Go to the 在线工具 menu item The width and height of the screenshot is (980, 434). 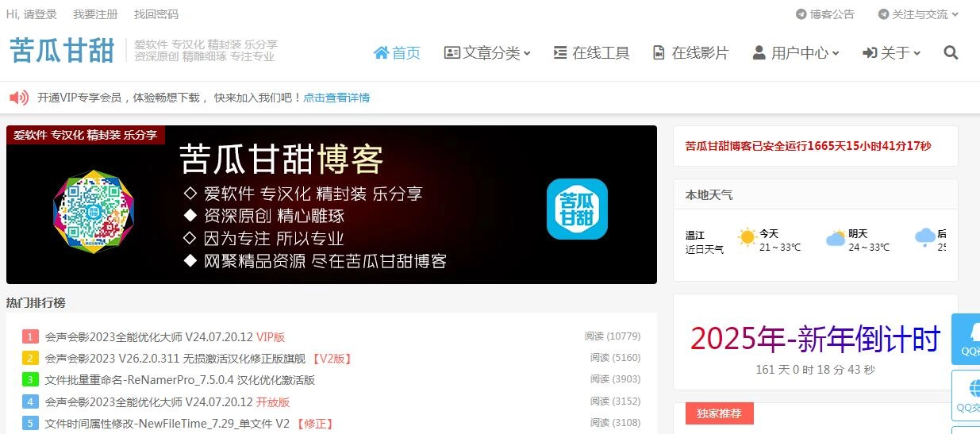coord(592,53)
